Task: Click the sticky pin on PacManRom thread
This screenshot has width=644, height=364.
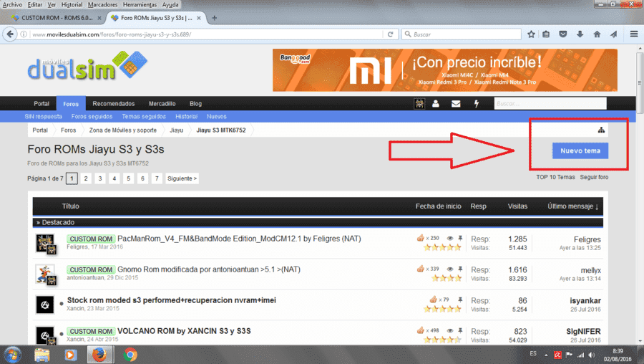Action: (460, 238)
